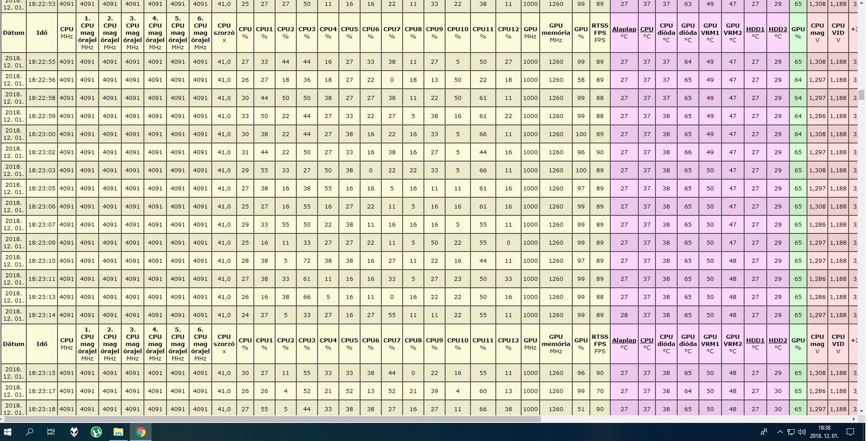
Task: Click the horizontal scrollbar right arrow
Action: click(854, 419)
